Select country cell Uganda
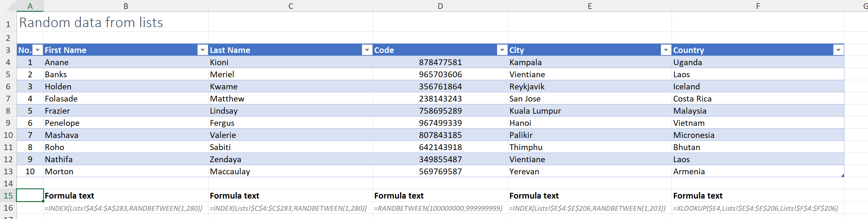The height and width of the screenshot is (219, 868). pos(758,62)
